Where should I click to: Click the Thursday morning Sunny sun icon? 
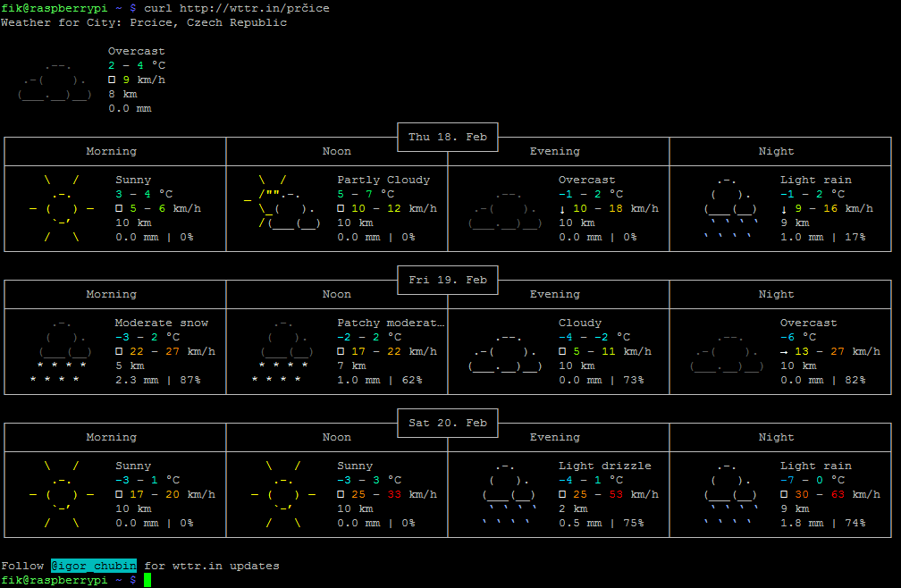62,208
